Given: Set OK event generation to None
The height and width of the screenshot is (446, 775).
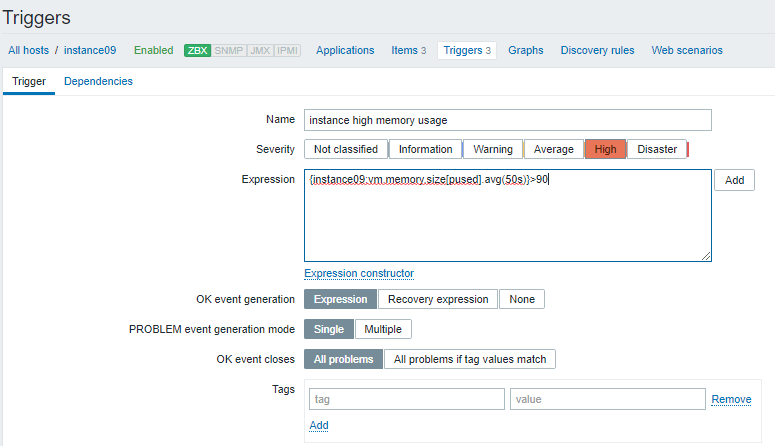Looking at the screenshot, I should [522, 299].
